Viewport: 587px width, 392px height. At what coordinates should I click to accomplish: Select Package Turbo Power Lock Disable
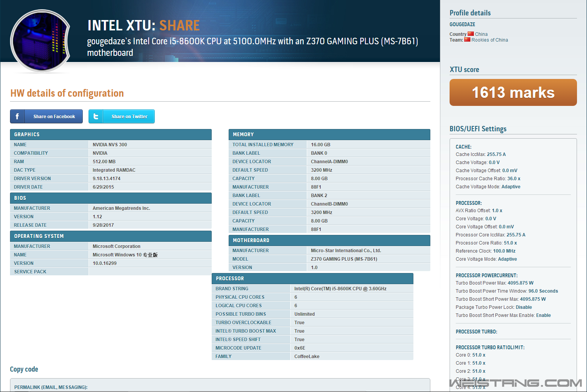[x=494, y=307]
